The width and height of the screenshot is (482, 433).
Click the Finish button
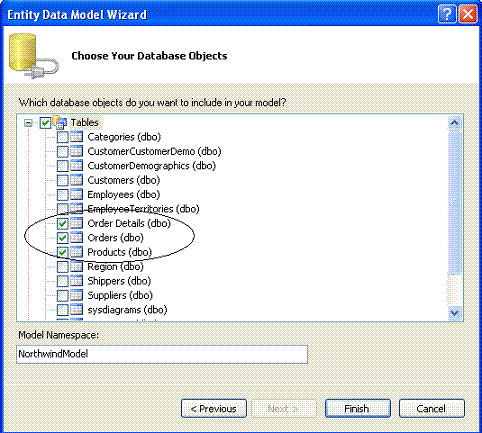[358, 409]
